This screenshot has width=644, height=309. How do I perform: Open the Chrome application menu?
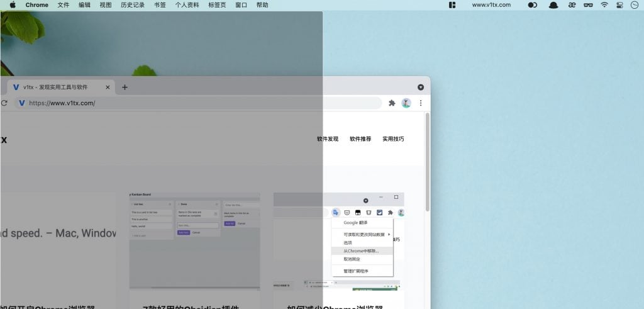(37, 5)
